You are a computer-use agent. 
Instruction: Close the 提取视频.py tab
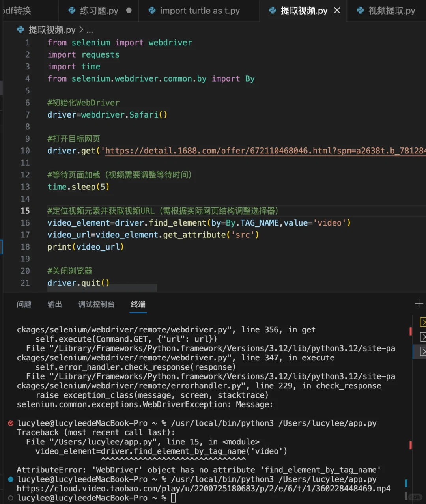[x=337, y=11]
